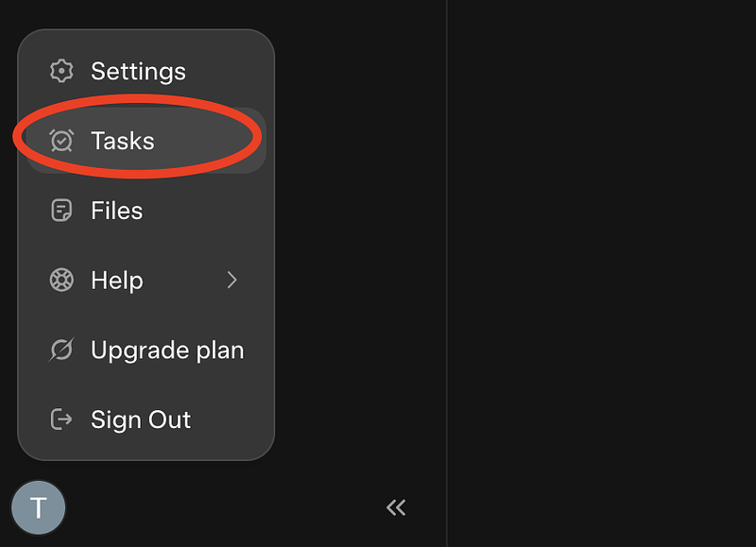Choose Upgrade plan from the menu

pyautogui.click(x=166, y=350)
